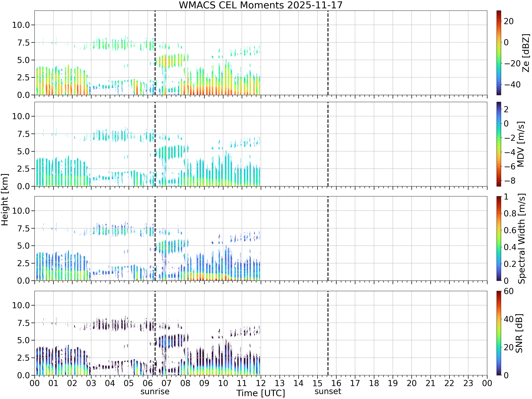The height and width of the screenshot is (399, 532).
Task: Click the SNR [dB] colorbar
Action: point(499,333)
